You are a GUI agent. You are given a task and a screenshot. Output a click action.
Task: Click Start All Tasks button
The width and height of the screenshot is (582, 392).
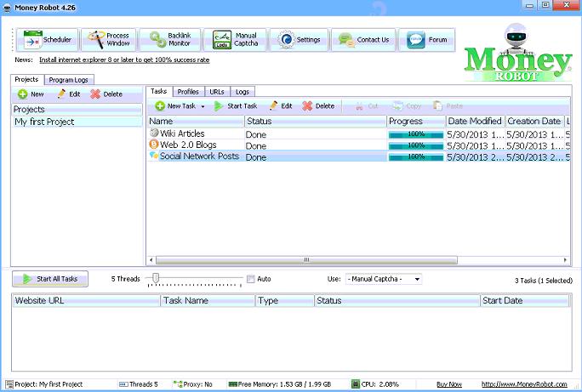(x=50, y=279)
